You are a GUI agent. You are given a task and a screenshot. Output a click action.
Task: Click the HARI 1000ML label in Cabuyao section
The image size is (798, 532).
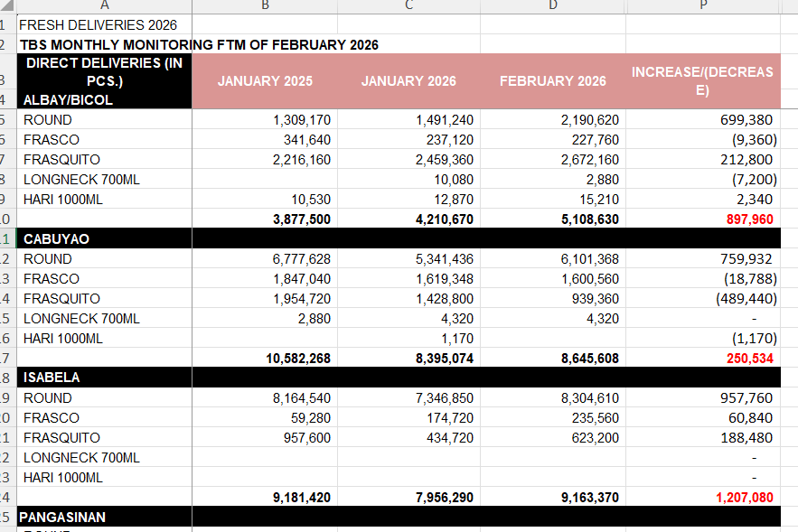(x=63, y=338)
